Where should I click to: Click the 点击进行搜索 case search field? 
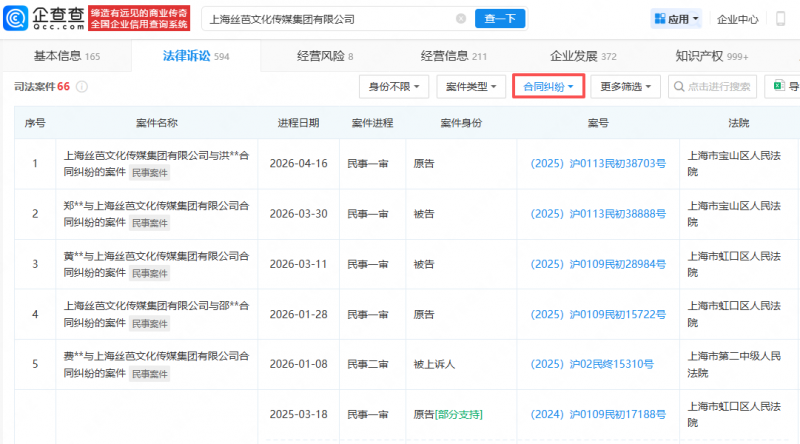point(712,87)
